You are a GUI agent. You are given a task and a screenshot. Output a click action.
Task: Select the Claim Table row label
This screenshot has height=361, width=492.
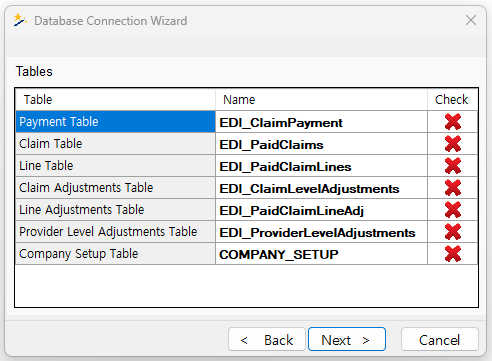115,144
